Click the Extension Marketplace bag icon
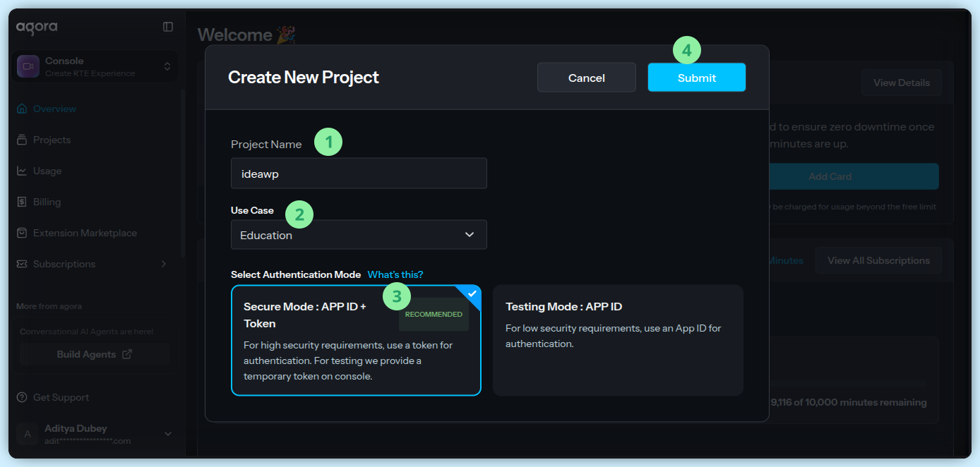980x467 pixels. pyautogui.click(x=22, y=233)
